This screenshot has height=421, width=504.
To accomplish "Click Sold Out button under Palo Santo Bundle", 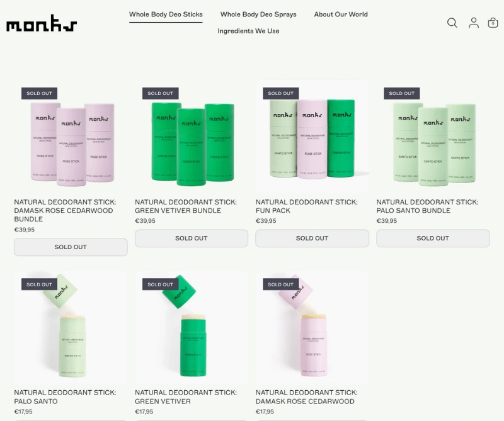I will [x=433, y=239].
